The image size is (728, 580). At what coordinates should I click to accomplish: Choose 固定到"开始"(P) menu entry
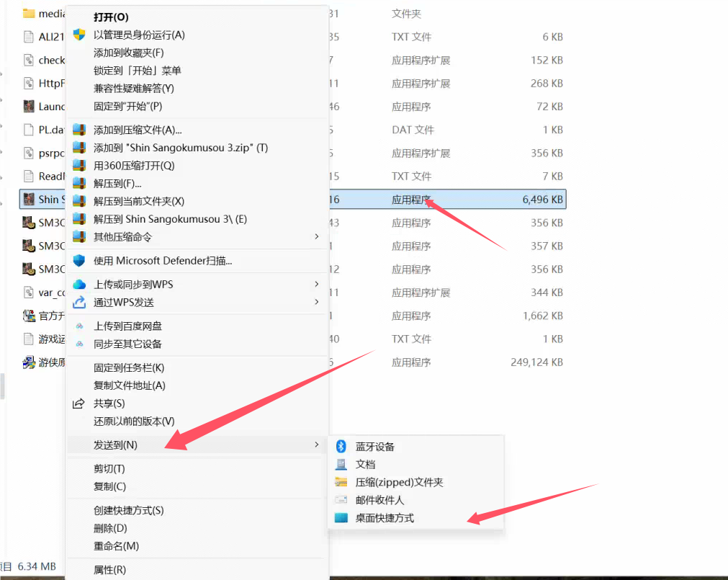tap(127, 107)
